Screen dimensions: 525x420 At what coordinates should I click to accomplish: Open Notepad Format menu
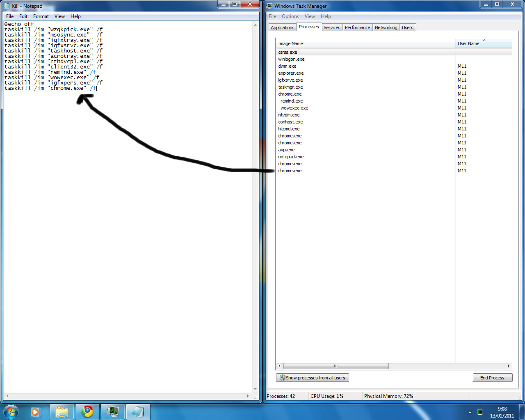[x=41, y=16]
